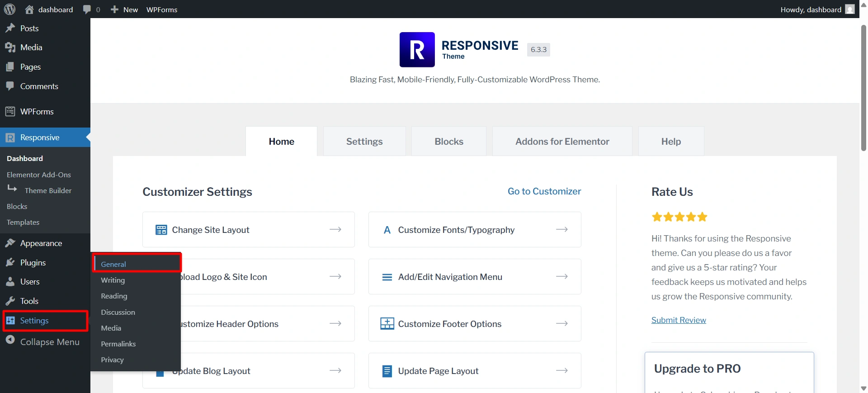Open Theme Builder submenu item
This screenshot has width=868, height=393.
coord(48,191)
